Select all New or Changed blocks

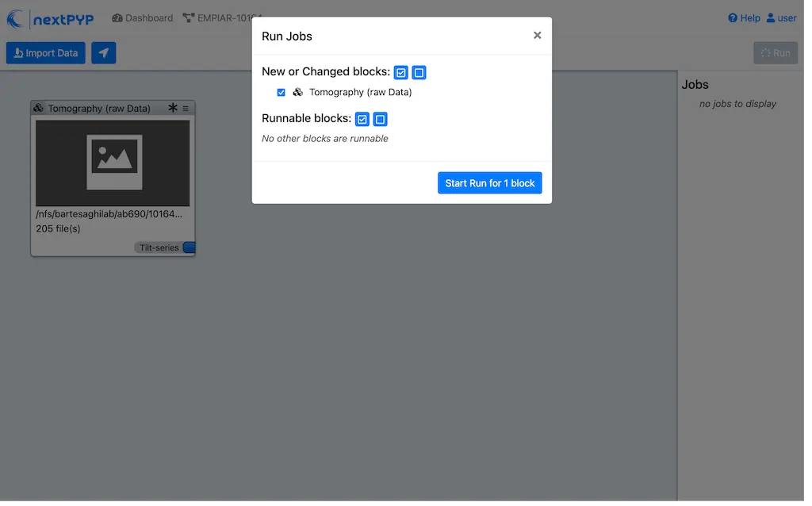tap(401, 72)
